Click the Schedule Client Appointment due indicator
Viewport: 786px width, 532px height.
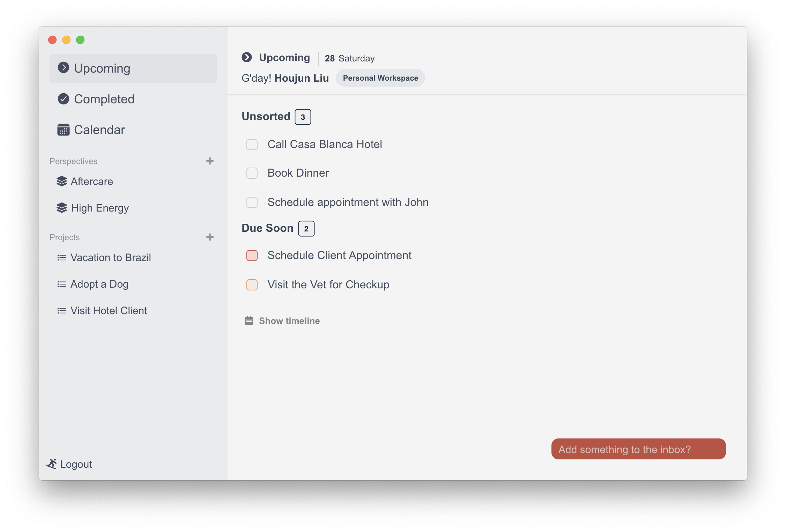[252, 255]
